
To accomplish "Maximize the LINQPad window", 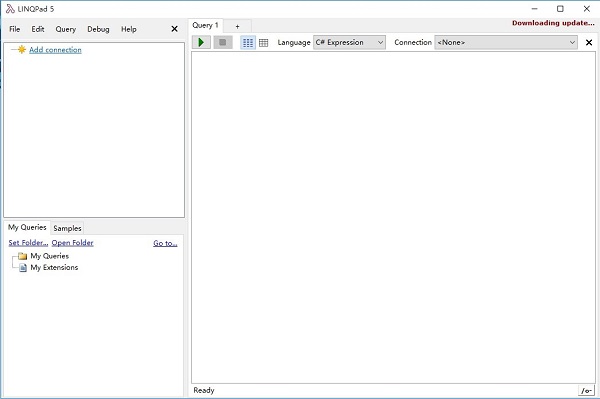I will pos(560,9).
